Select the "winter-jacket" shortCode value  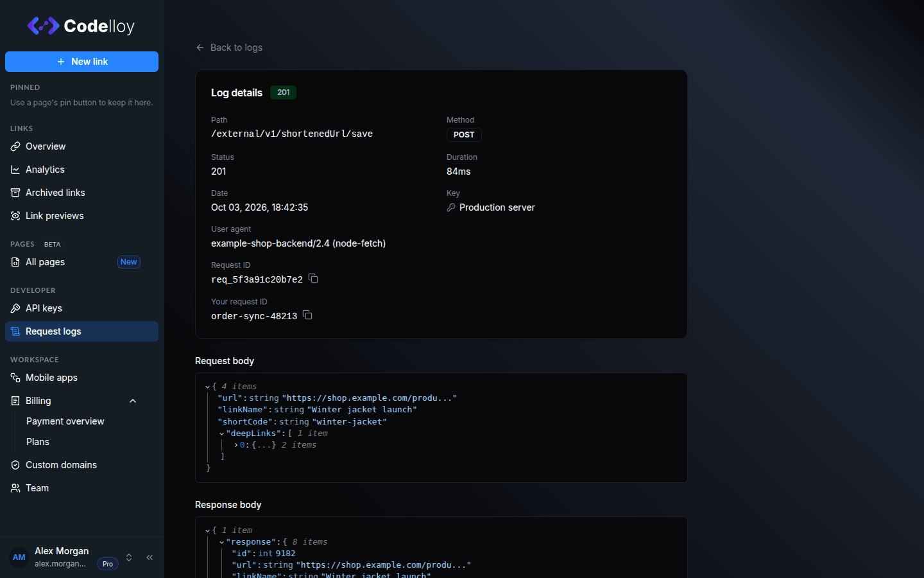pyautogui.click(x=350, y=422)
